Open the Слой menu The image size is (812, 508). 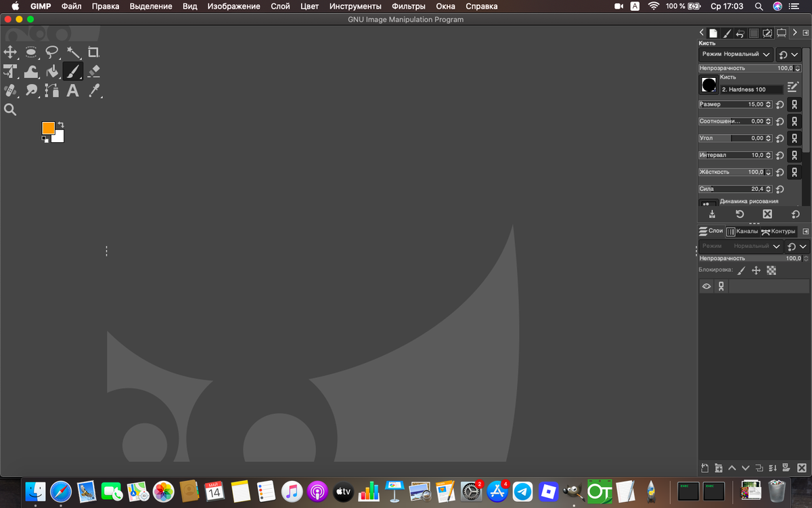point(280,6)
